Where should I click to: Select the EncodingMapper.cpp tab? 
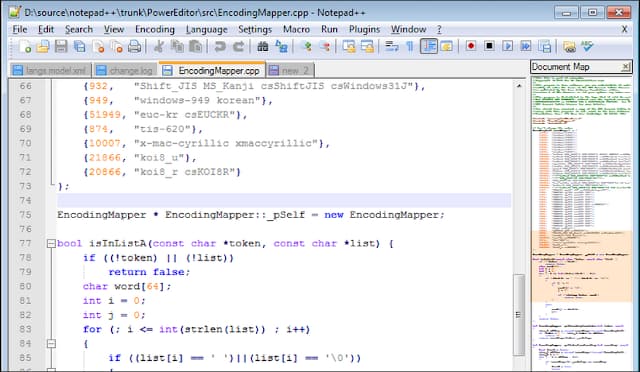coord(212,70)
